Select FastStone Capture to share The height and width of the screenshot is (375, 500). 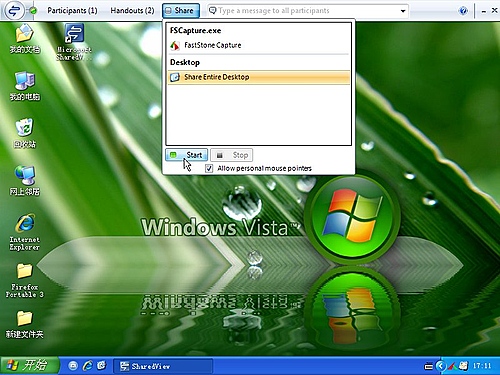coord(259,45)
